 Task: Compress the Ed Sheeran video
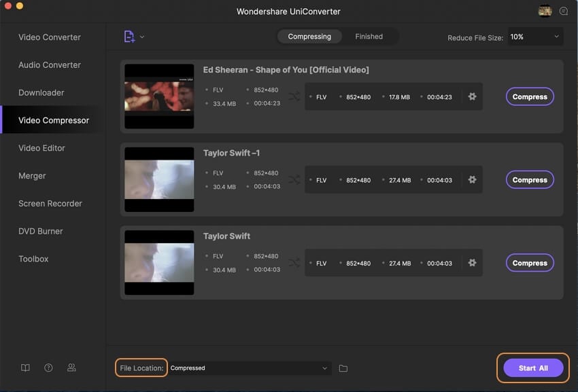pyautogui.click(x=530, y=97)
